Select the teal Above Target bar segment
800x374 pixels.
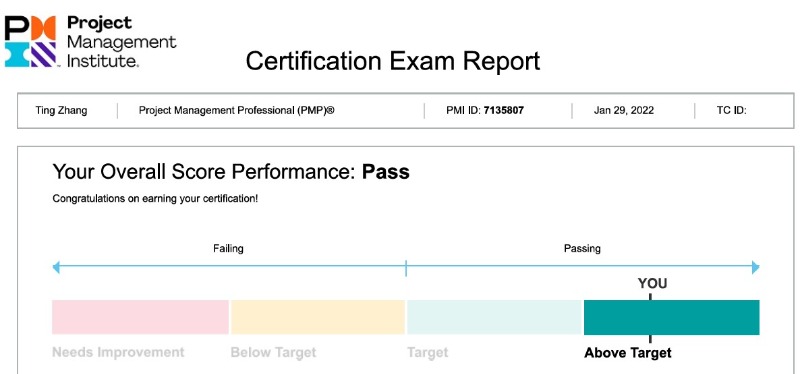671,317
